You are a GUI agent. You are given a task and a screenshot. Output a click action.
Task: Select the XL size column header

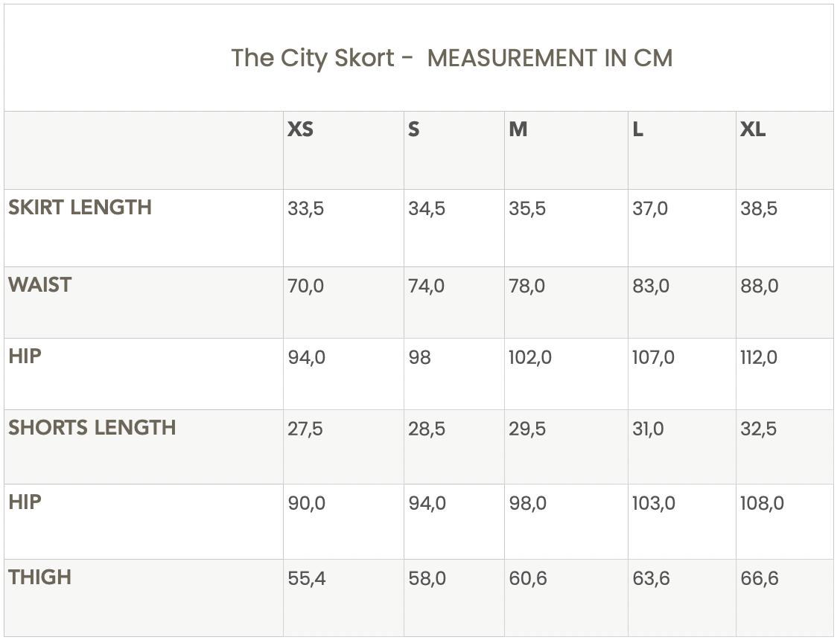coord(753,129)
